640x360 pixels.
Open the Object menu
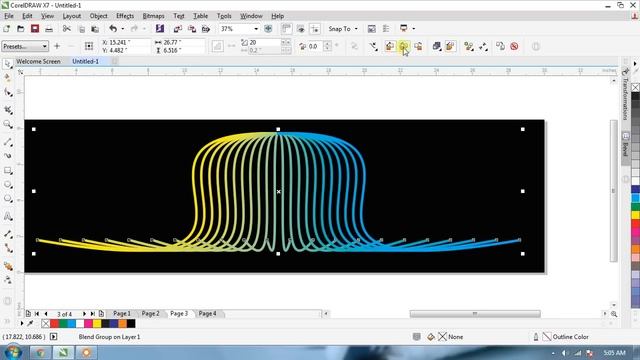98,16
